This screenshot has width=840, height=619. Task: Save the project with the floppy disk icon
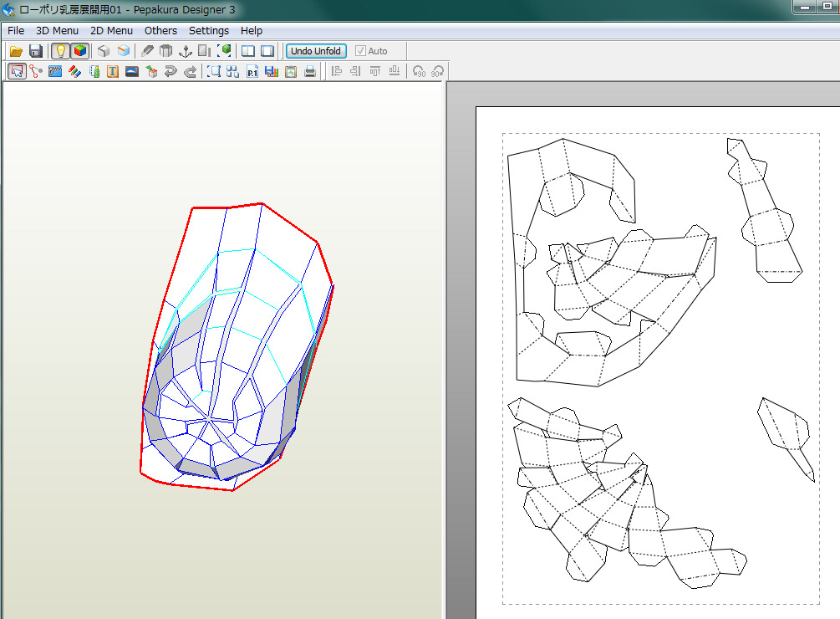(35, 51)
